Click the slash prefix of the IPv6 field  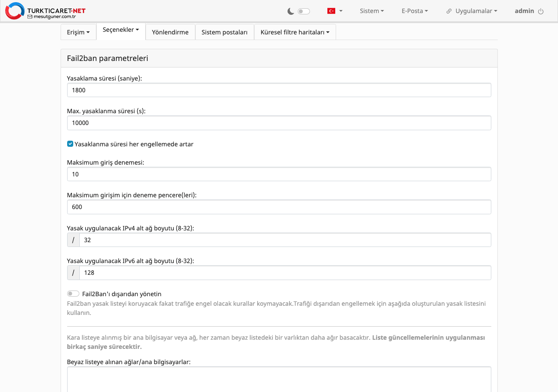(x=73, y=273)
